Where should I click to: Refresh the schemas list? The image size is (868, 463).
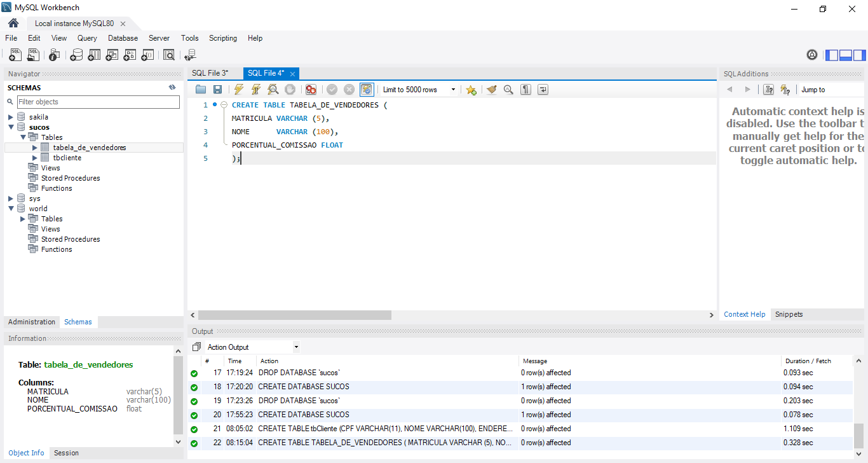click(x=172, y=88)
